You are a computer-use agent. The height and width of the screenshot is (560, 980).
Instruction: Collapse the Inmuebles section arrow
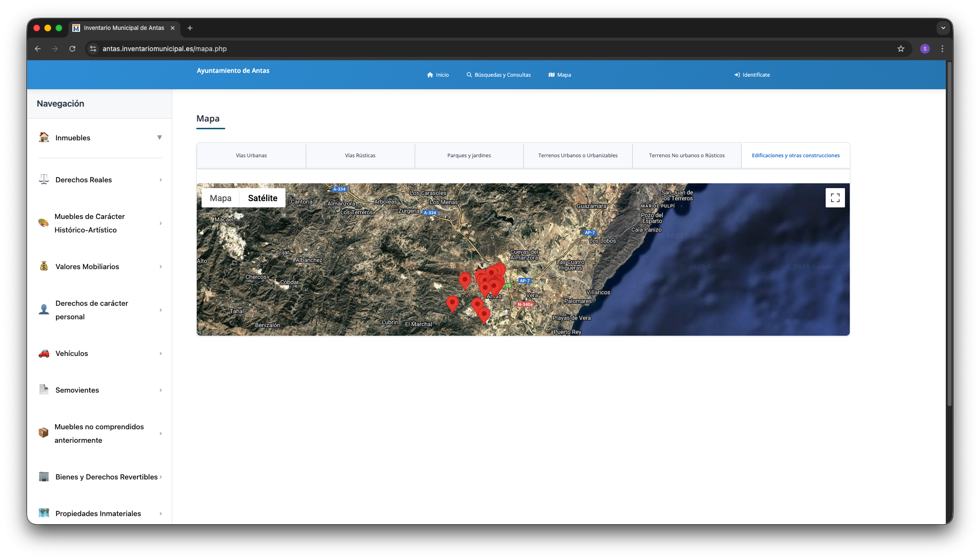pyautogui.click(x=160, y=137)
